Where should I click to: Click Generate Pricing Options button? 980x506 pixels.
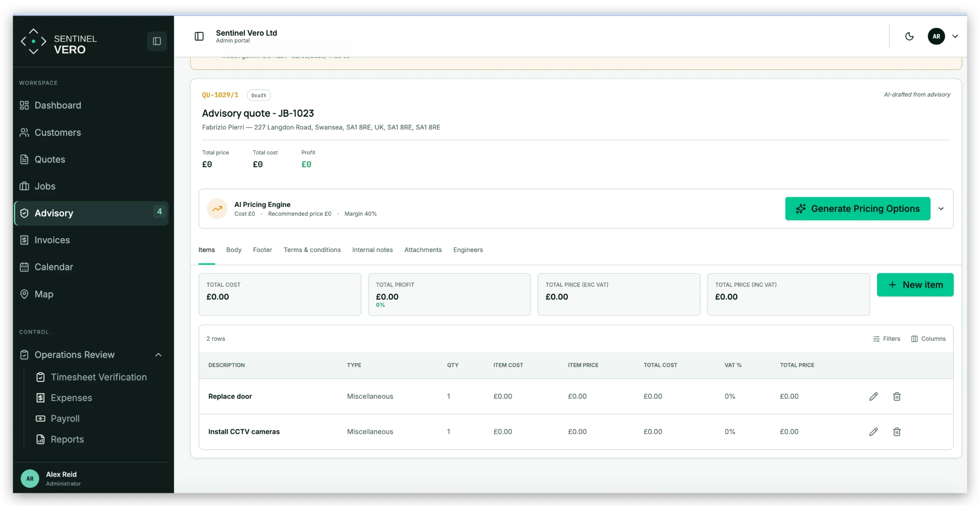click(x=857, y=209)
